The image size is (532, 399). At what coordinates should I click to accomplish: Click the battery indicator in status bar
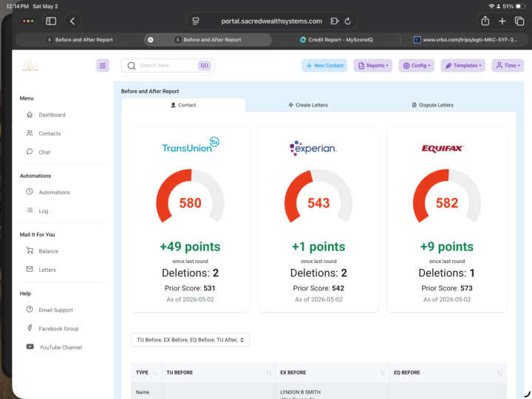pos(520,6)
